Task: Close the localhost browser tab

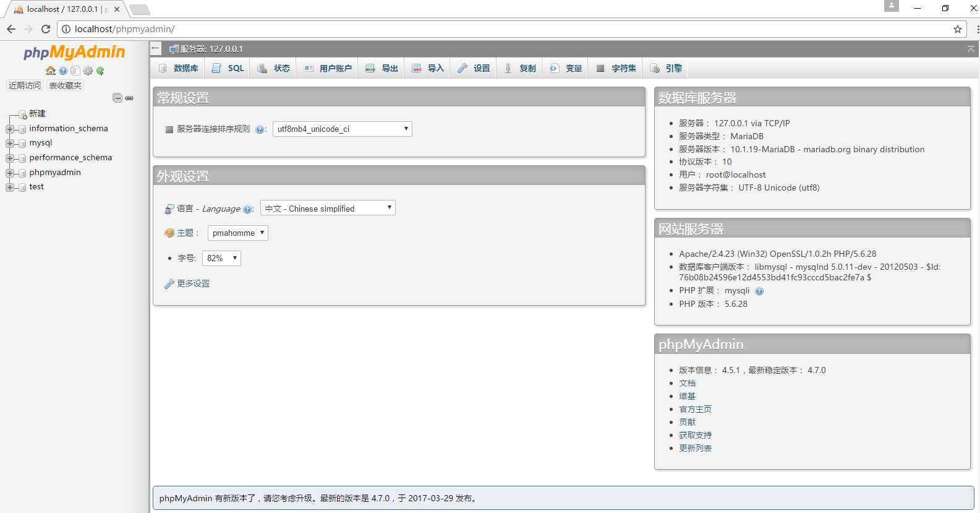Action: tap(117, 9)
